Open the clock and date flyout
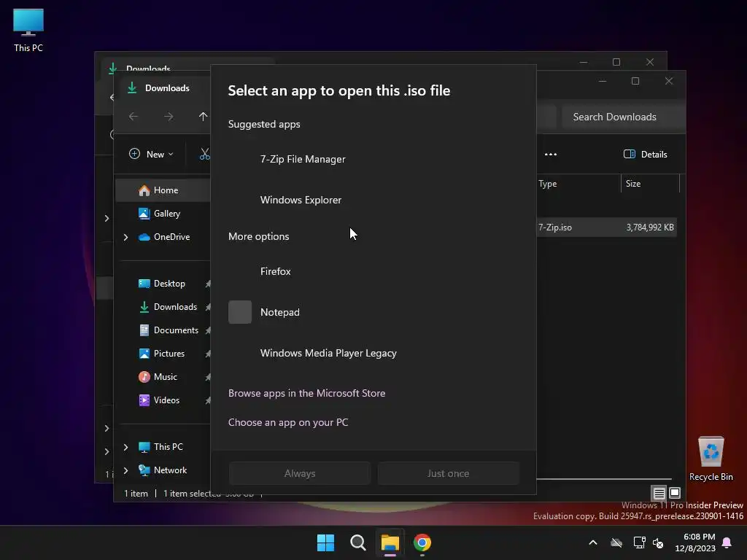 (x=695, y=542)
